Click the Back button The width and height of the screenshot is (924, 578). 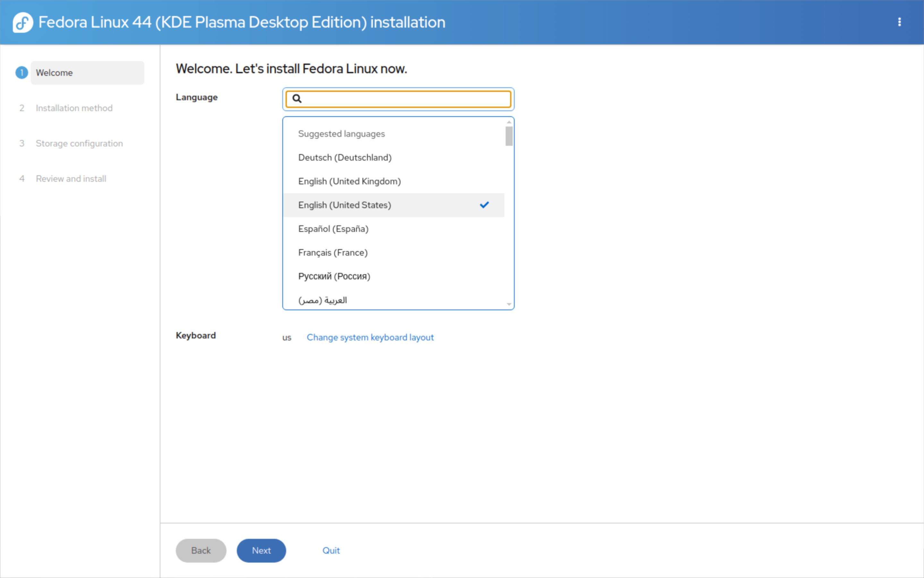click(201, 550)
